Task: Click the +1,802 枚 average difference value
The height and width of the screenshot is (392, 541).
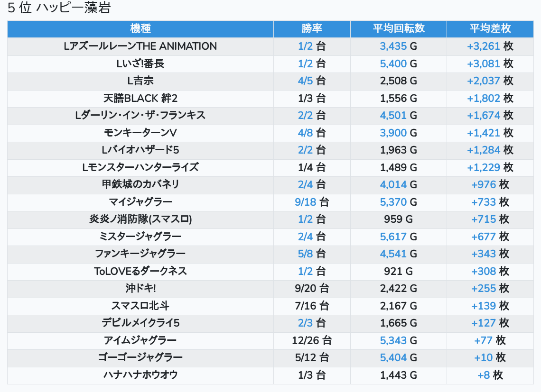Action: pos(490,98)
